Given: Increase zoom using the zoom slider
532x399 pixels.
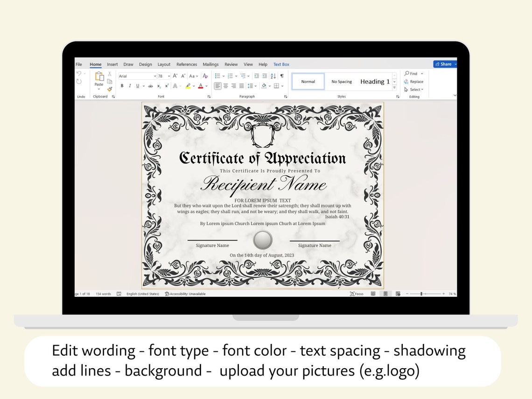Looking at the screenshot, I should pos(442,294).
